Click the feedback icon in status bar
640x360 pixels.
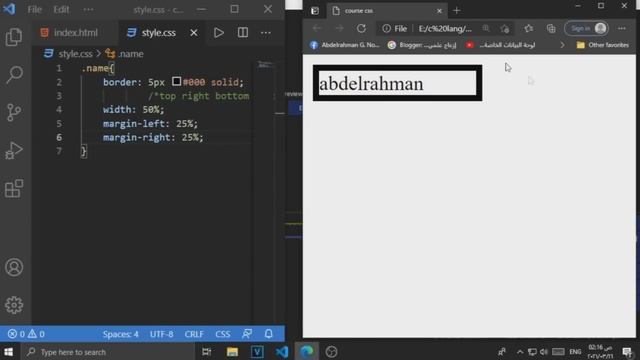coord(247,334)
